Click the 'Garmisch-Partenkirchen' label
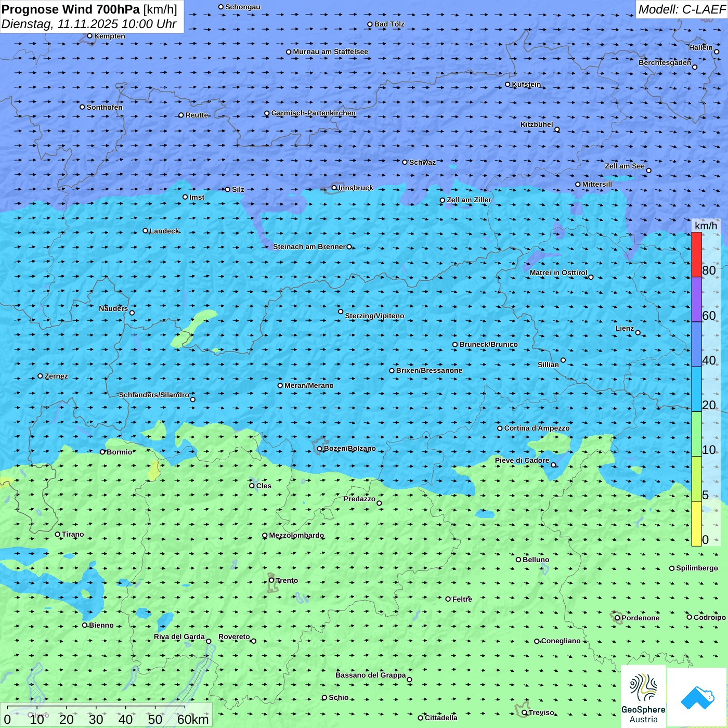The height and width of the screenshot is (728, 728). [314, 113]
